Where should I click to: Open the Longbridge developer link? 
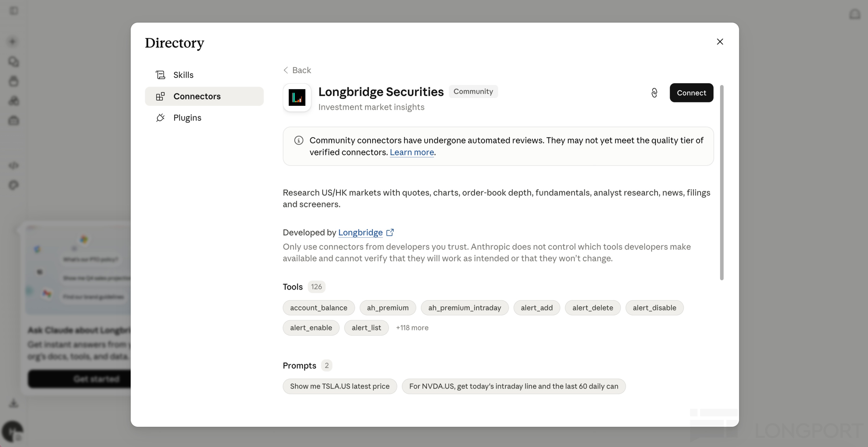click(360, 232)
